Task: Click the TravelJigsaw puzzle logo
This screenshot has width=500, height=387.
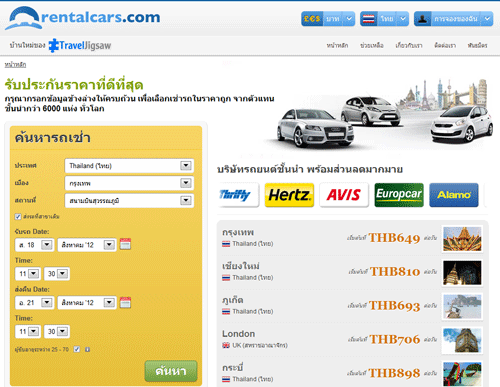Action: tap(80, 45)
